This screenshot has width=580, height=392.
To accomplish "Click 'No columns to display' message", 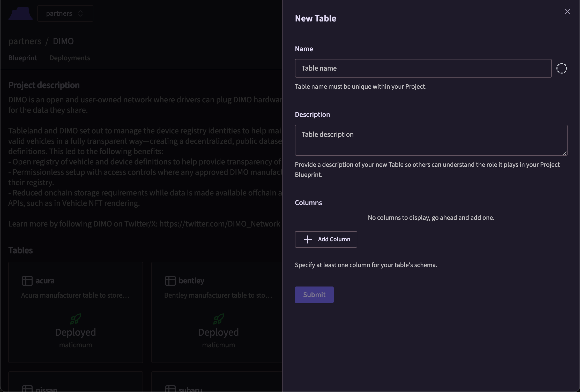I will click(431, 218).
